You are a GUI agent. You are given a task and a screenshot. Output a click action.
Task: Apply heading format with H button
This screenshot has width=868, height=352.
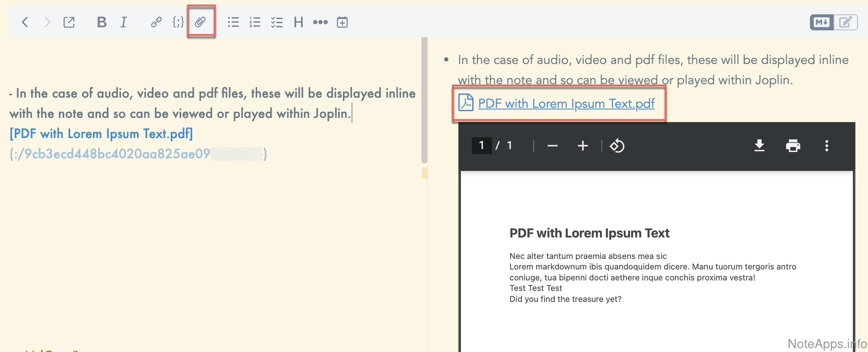(298, 22)
